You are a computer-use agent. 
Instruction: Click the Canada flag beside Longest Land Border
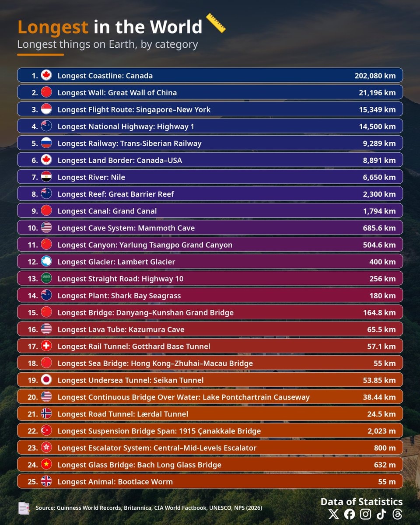[46, 160]
